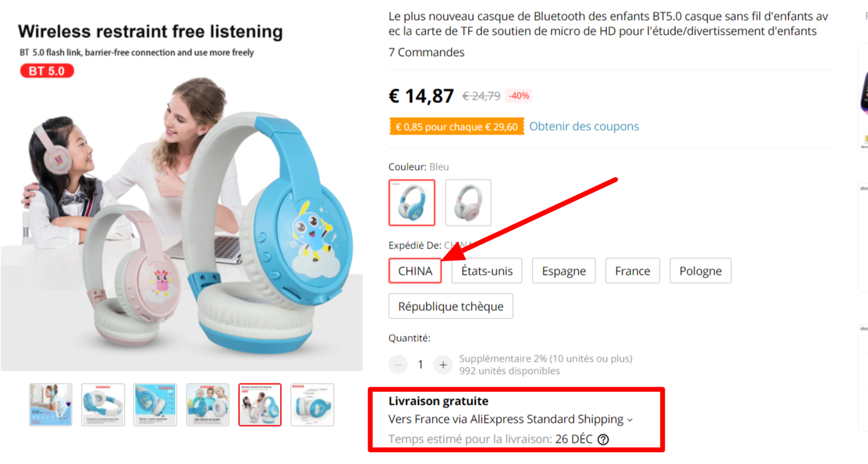Select CHINA as shipping origin
Screen dimensions: 868x464
tap(415, 271)
